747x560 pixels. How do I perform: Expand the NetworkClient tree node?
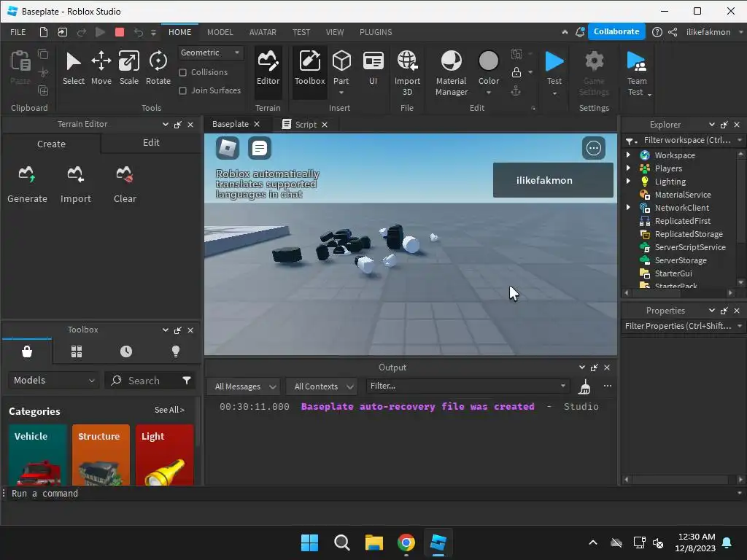pos(628,207)
